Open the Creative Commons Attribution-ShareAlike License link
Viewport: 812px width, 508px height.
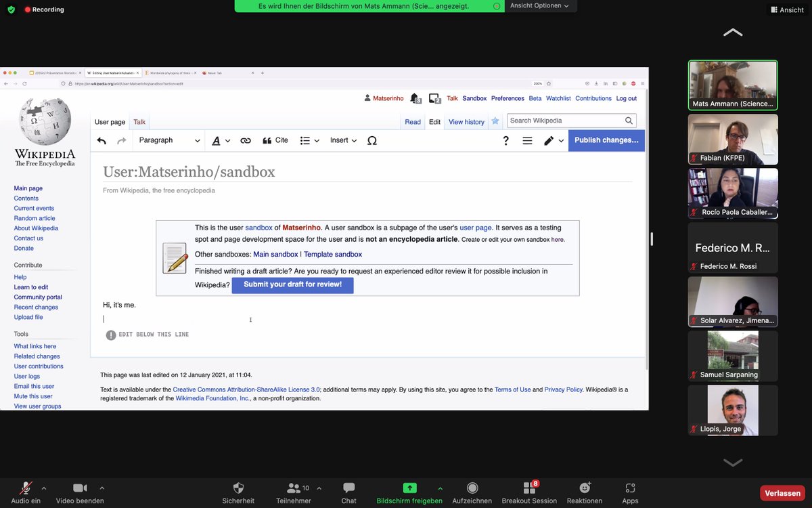246,389
